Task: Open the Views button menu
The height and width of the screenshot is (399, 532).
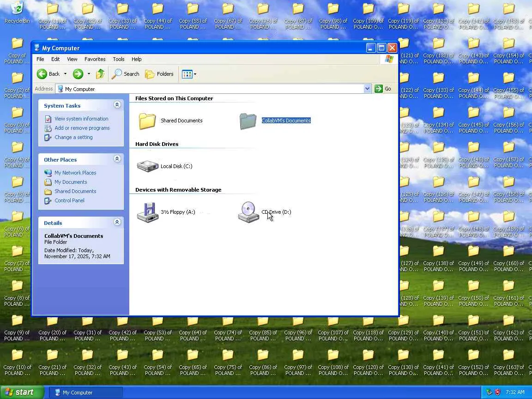Action: [189, 74]
